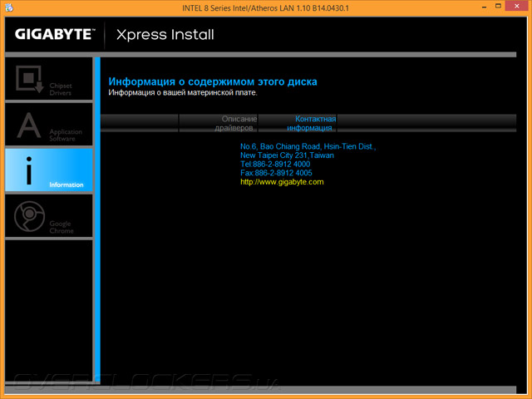The width and height of the screenshot is (532, 399).
Task: Open the Application Software section
Action: [49, 125]
